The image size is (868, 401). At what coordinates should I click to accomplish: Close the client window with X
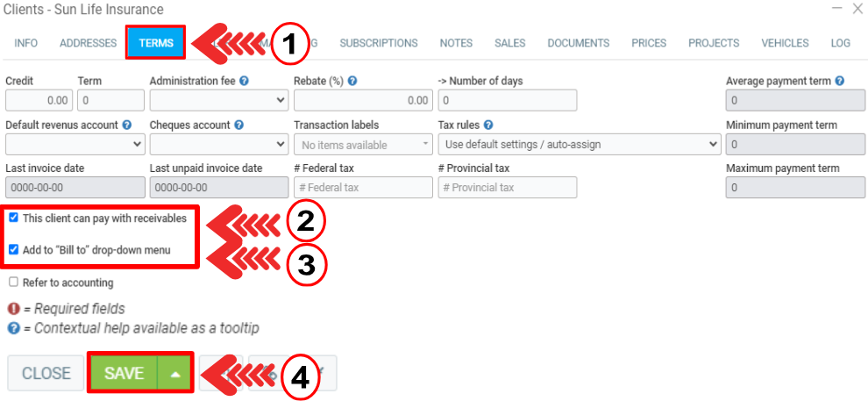[857, 9]
